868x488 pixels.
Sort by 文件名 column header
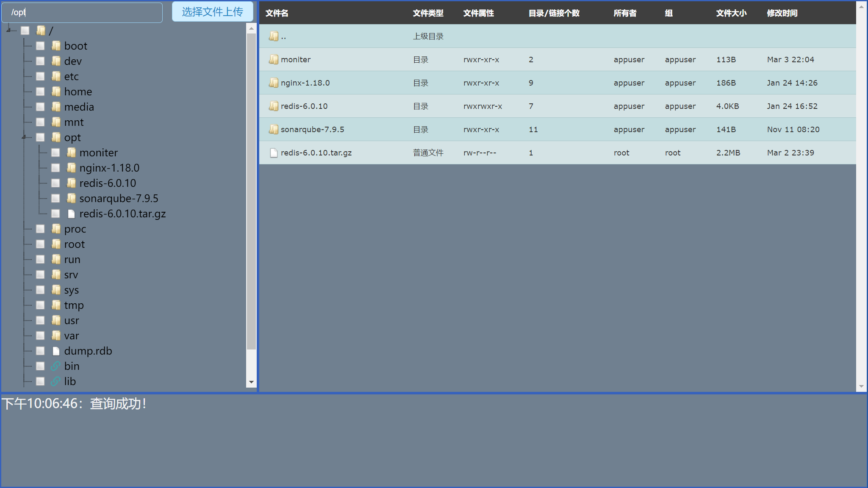[x=277, y=13]
